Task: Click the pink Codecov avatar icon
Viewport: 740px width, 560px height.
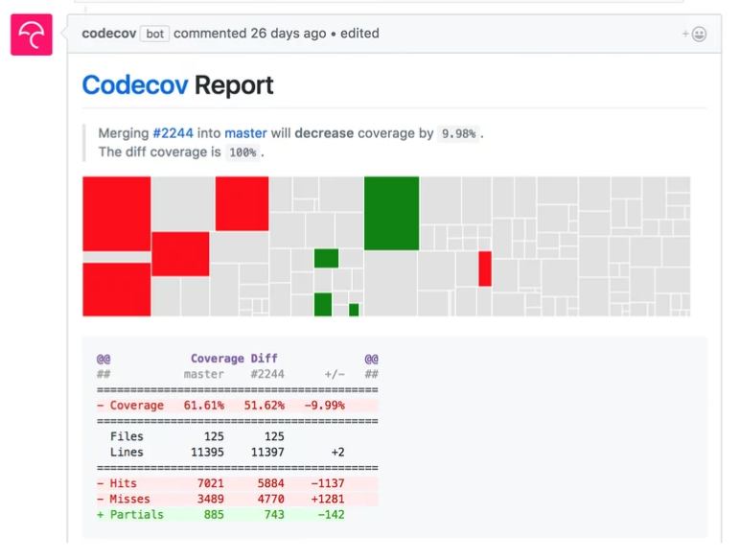Action: coord(32,35)
